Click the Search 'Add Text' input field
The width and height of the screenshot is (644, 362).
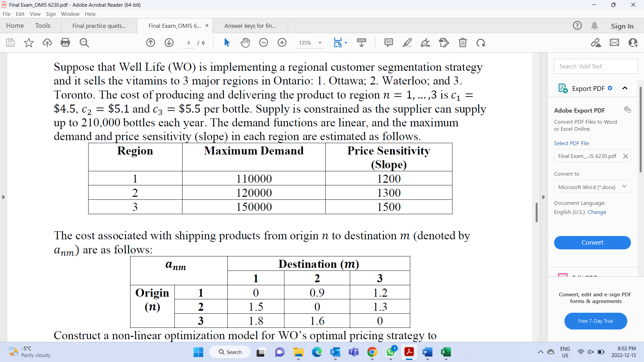596,66
